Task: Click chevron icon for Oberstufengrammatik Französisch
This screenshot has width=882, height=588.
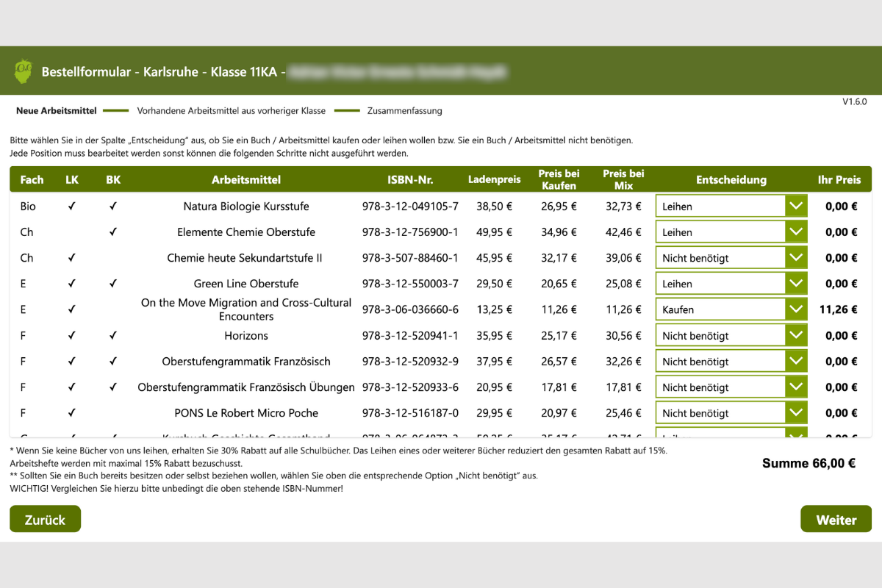Action: coord(796,362)
